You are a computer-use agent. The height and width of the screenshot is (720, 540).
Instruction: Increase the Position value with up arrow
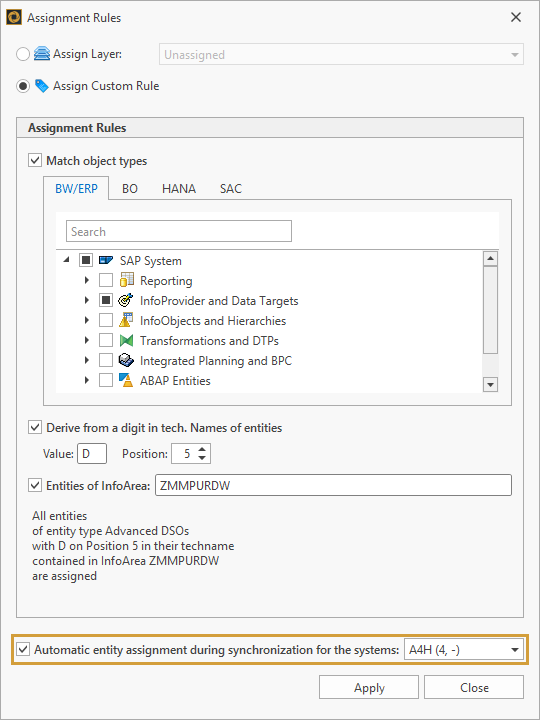click(202, 449)
